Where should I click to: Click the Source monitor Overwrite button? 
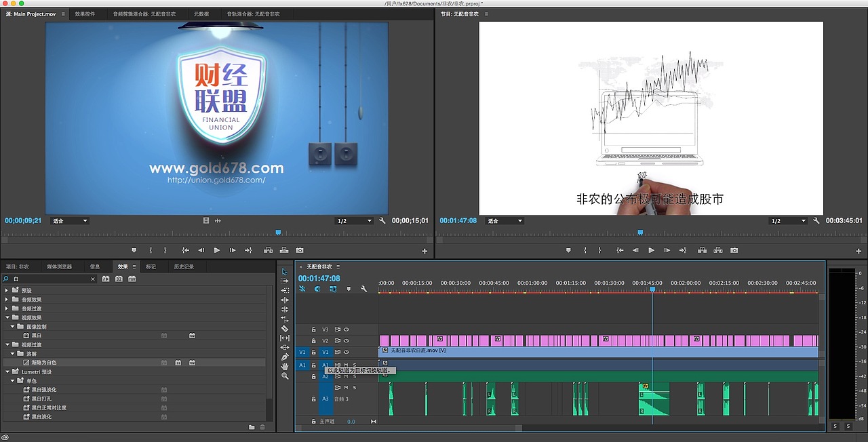tap(283, 250)
